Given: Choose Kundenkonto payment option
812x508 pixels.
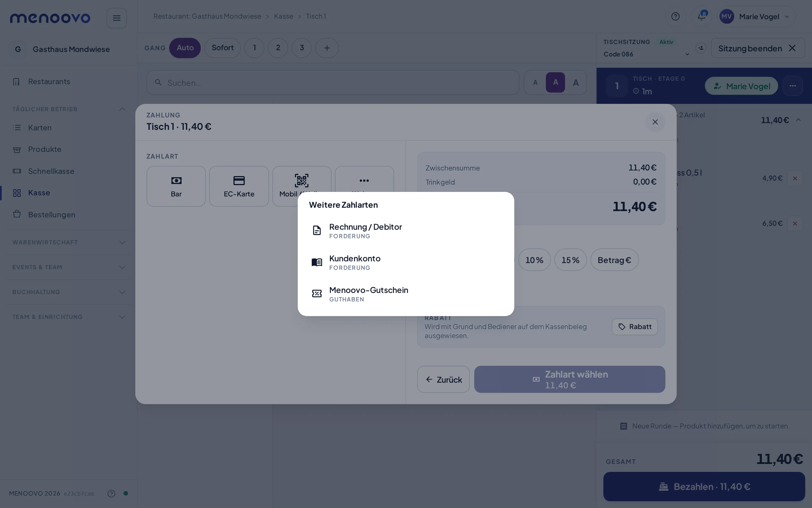Looking at the screenshot, I should click(406, 262).
